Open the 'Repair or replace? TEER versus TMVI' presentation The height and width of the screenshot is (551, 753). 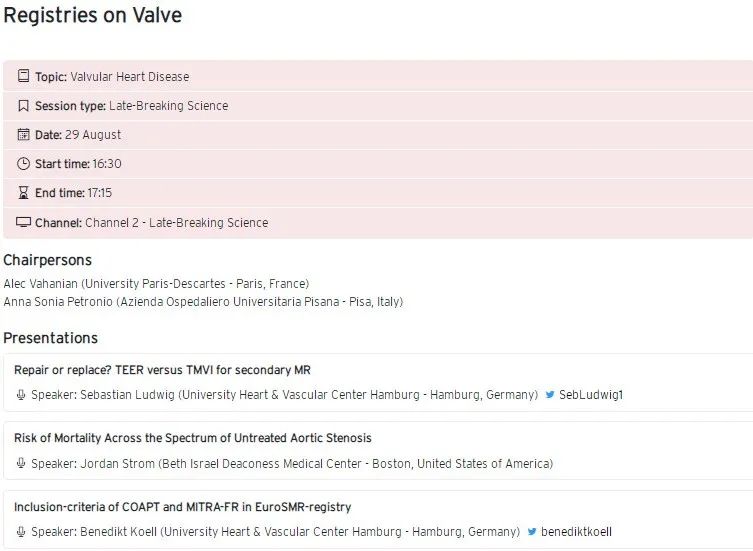(x=162, y=370)
